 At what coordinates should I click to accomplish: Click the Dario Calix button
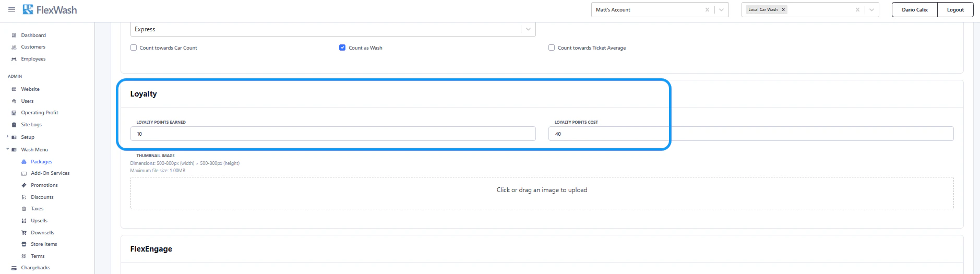coord(915,9)
